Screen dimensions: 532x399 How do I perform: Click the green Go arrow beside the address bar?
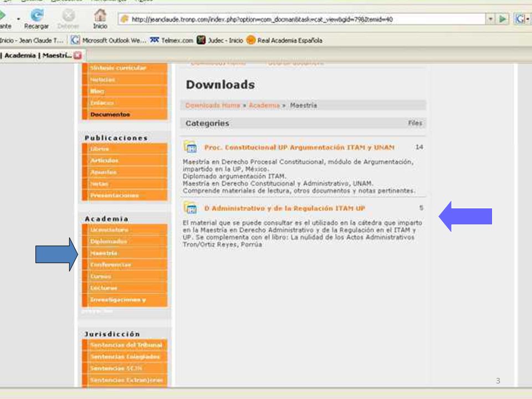pos(503,19)
